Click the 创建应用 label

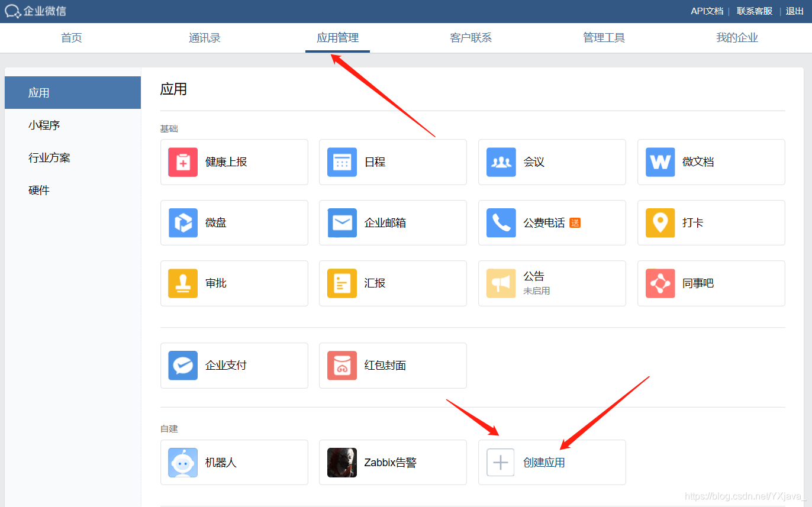coord(544,463)
